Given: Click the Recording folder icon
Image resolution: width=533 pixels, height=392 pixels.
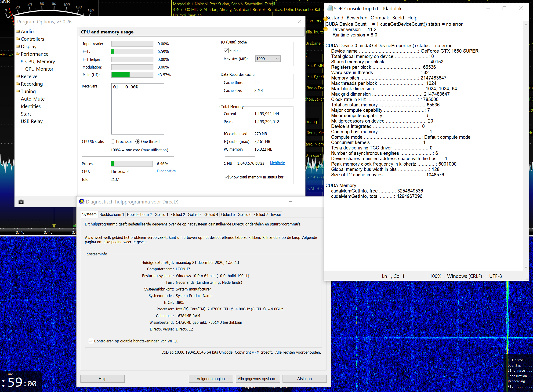Looking at the screenshot, I should [18, 84].
